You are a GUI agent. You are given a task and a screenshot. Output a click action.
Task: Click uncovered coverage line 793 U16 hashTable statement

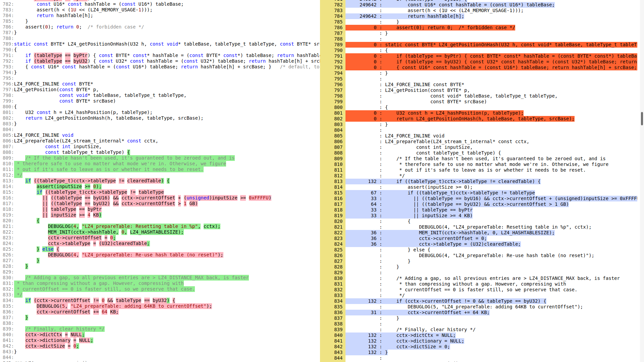[x=517, y=67]
